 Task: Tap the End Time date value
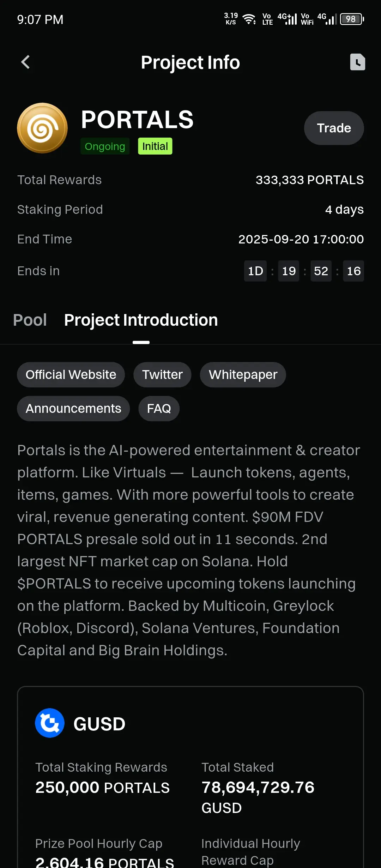coord(301,239)
